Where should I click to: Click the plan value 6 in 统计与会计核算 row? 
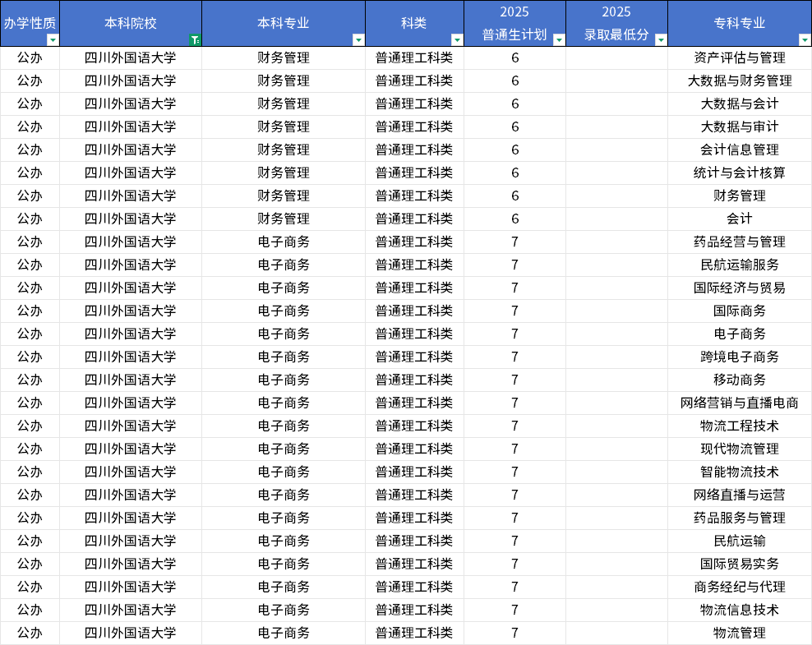coord(514,173)
